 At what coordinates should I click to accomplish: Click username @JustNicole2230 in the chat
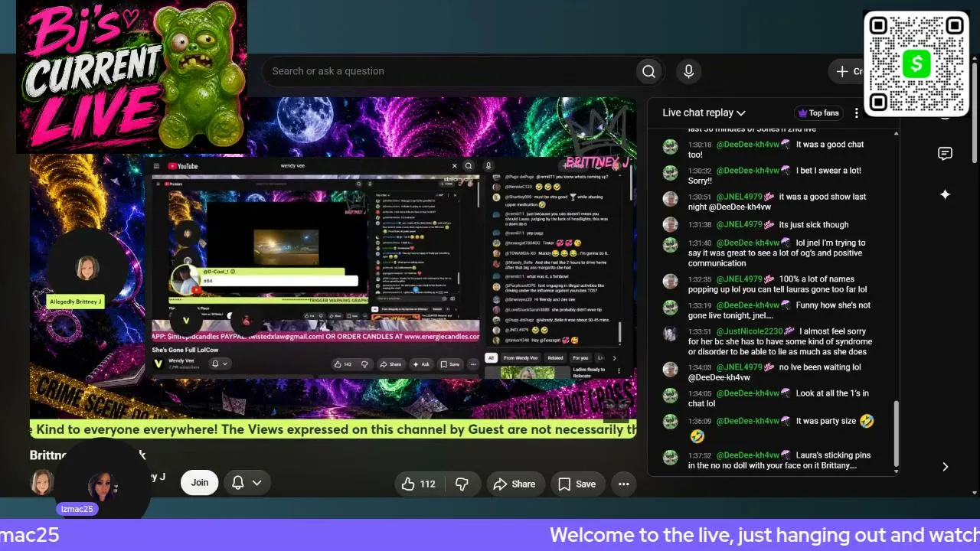750,331
